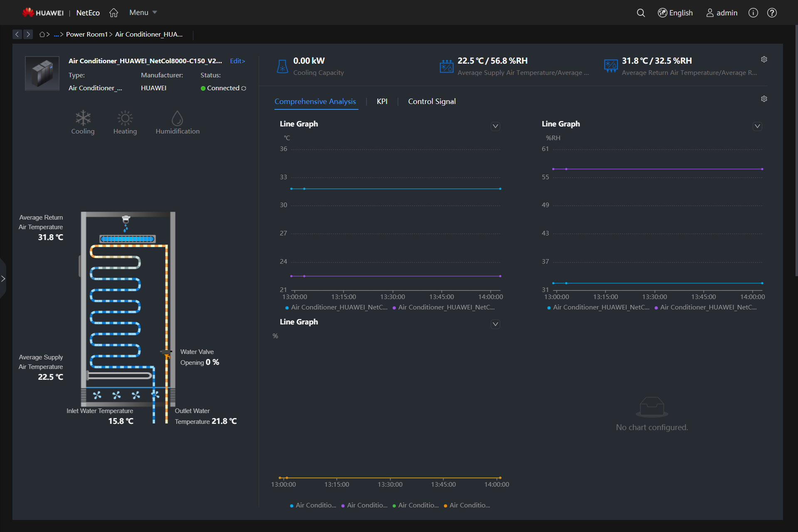Click the Heating sun icon
Screen dimensions: 798x532
(x=125, y=119)
